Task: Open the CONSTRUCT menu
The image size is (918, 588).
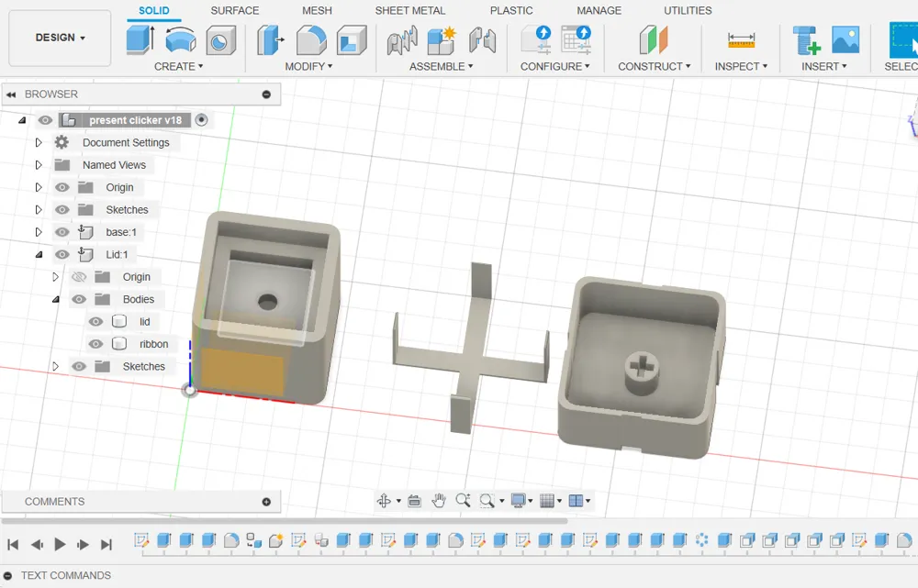Action: (654, 67)
